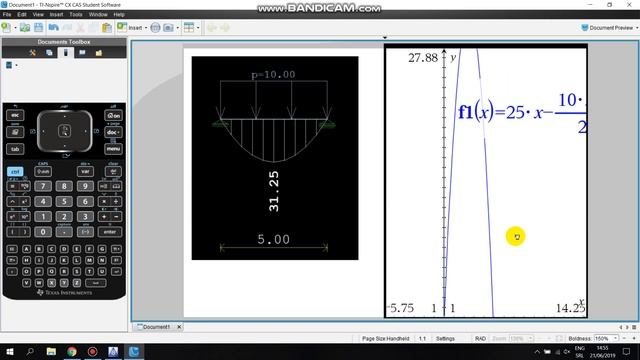640x360 pixels.
Task: Click the esc key on the keypad
Action: click(15, 116)
